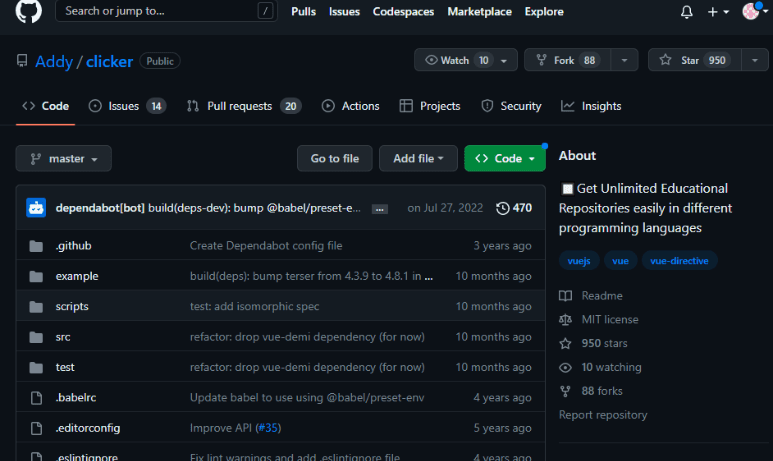
Task: View commit history clock icon
Action: [502, 208]
